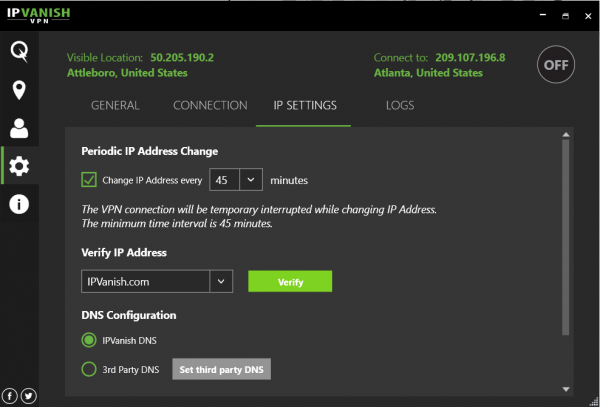Image resolution: width=600 pixels, height=407 pixels.
Task: Expand the IPVanish.com verify site dropdown
Action: [x=221, y=282]
